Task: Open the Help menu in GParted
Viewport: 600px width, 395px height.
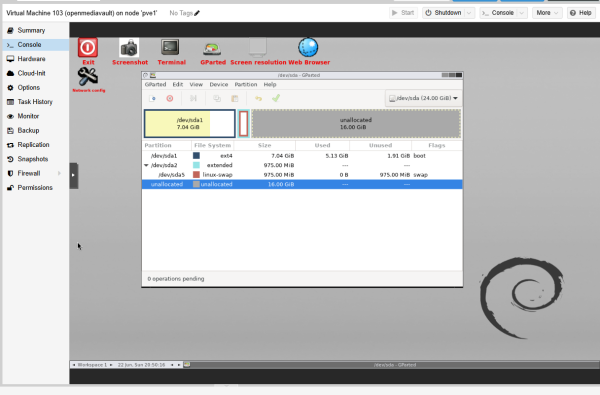Action: 270,84
